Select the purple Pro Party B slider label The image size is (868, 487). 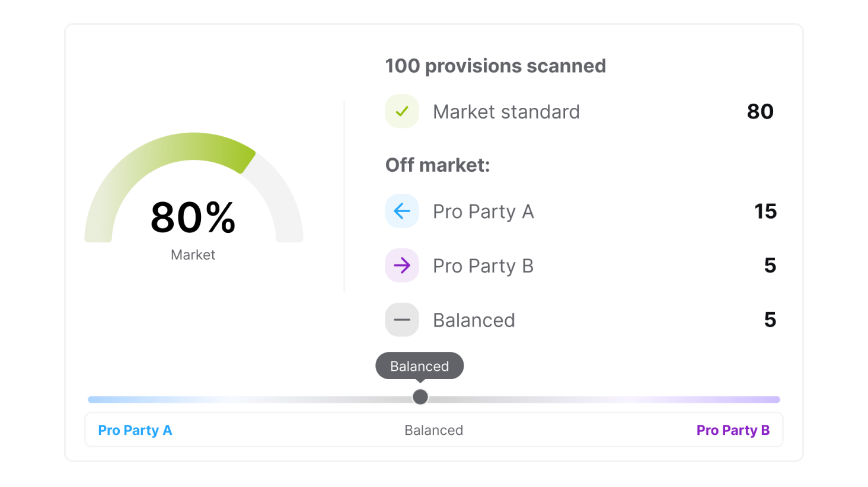[733, 430]
